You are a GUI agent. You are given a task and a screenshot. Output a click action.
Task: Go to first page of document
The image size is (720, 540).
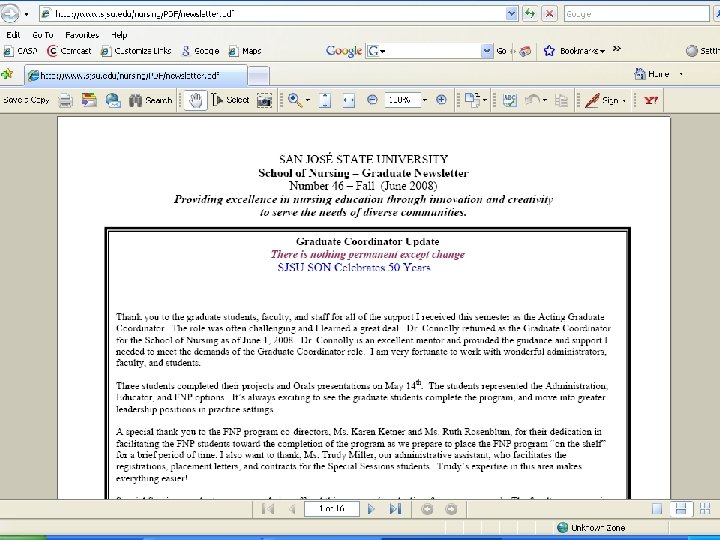point(268,509)
